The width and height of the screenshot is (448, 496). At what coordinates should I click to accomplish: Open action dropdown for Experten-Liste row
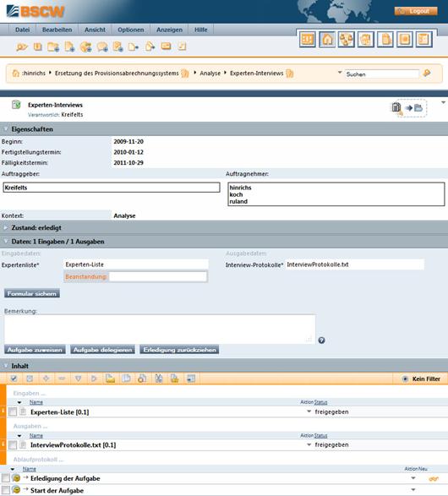[309, 412]
